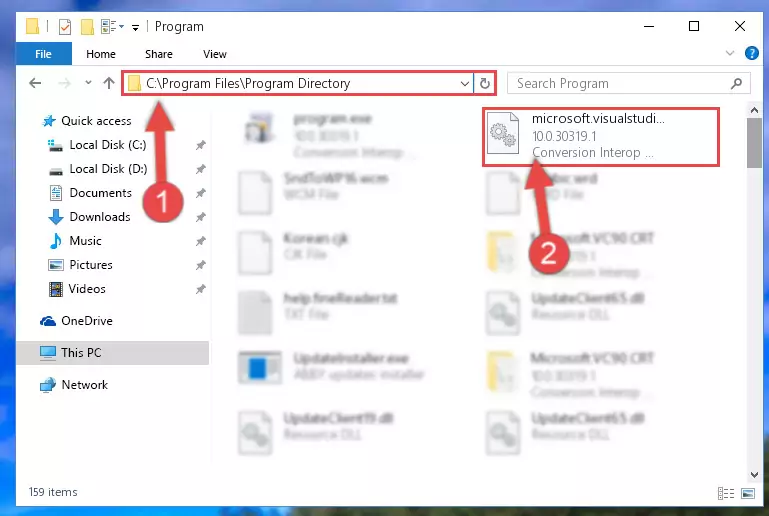Select Network in navigation pane
The image size is (769, 516).
click(84, 385)
